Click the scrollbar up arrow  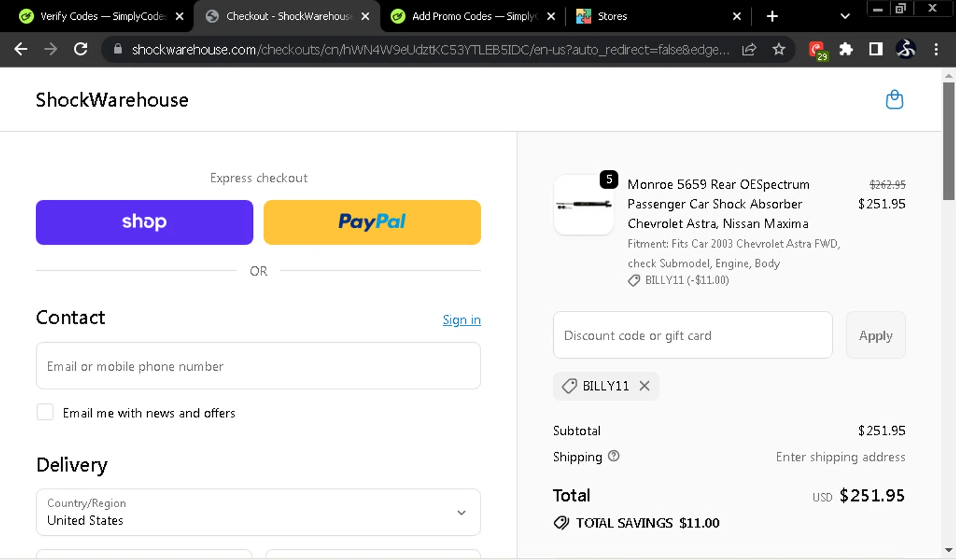coord(948,75)
